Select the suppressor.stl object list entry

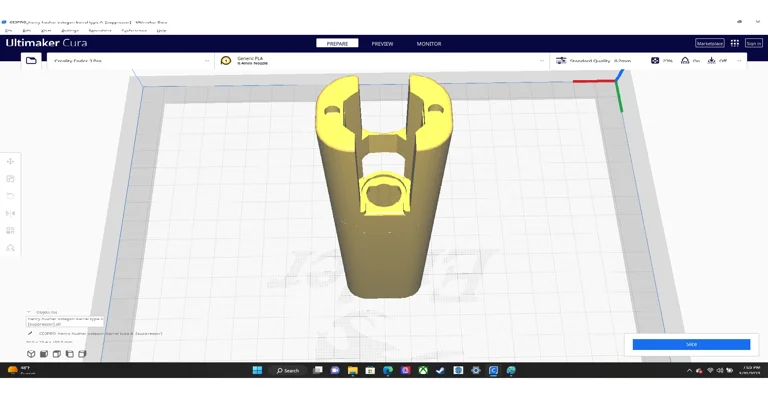pyautogui.click(x=65, y=322)
